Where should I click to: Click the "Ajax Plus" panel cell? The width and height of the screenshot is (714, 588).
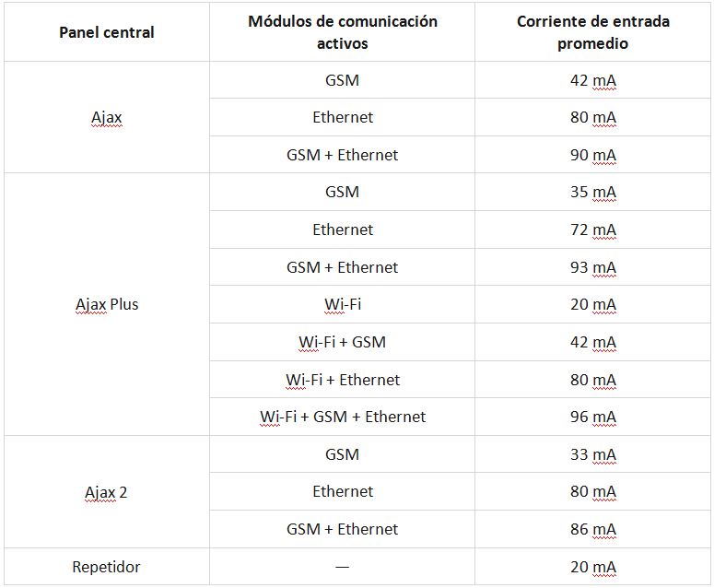pos(106,304)
